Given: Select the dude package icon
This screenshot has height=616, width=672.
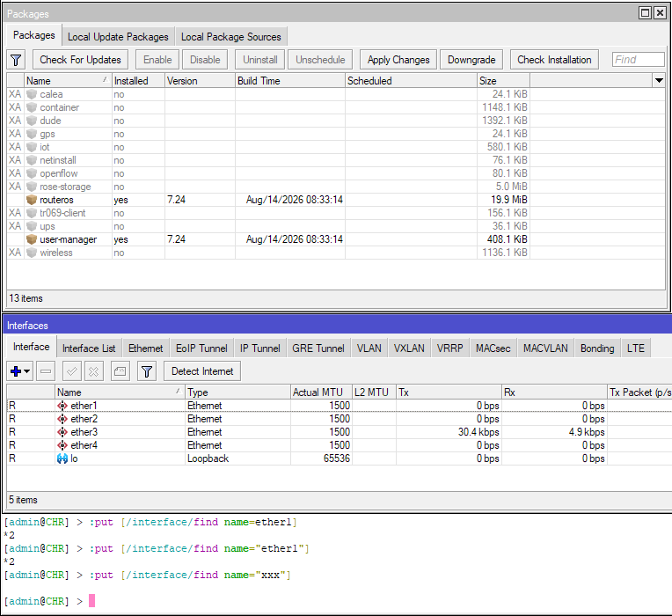Looking at the screenshot, I should (x=32, y=121).
